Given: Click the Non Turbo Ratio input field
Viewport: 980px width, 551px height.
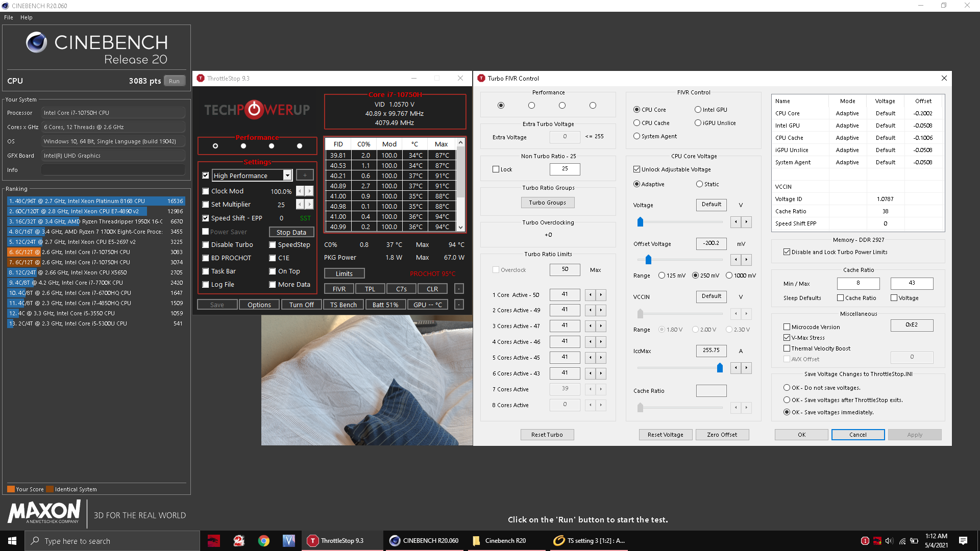Looking at the screenshot, I should [565, 169].
